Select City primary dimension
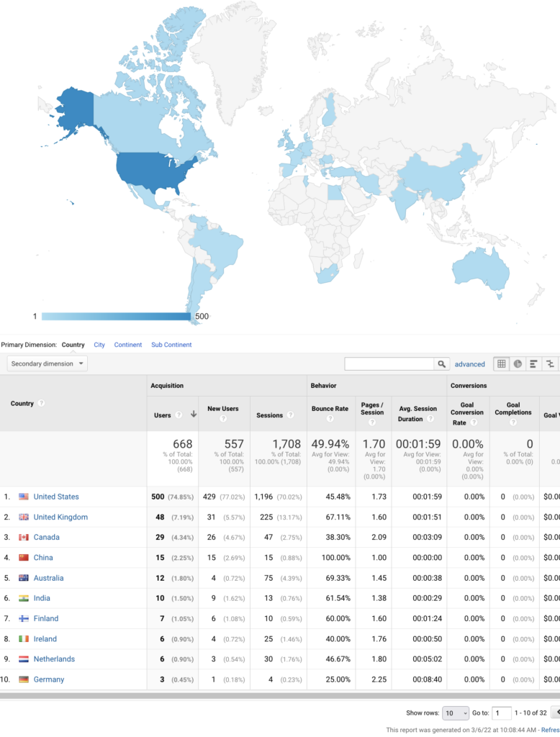 99,345
